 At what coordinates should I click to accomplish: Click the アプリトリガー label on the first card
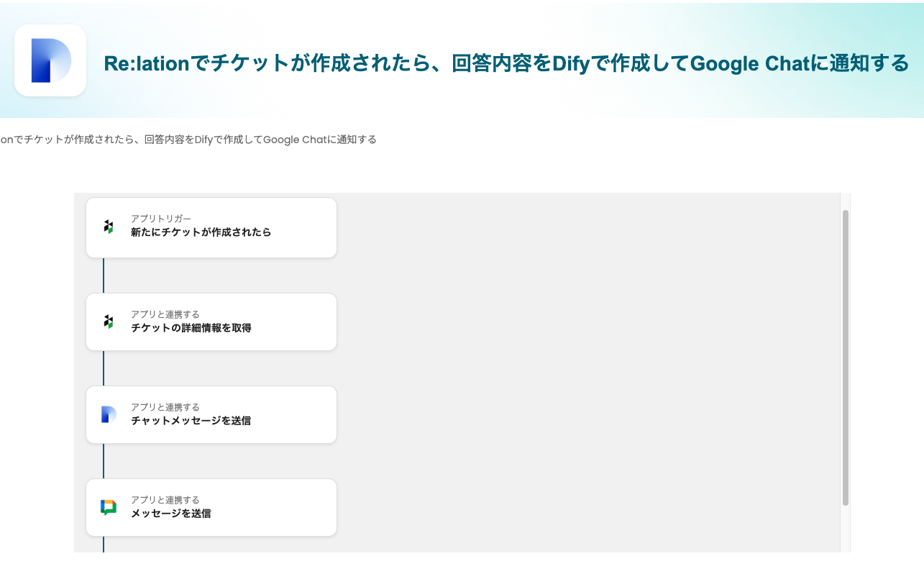[x=161, y=219]
